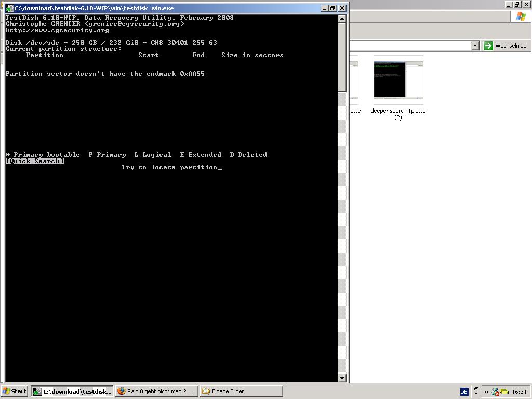532x399 pixels.
Task: Switch to 'Raid 0 geht nicht mehr?' Firefox task
Action: click(x=156, y=391)
